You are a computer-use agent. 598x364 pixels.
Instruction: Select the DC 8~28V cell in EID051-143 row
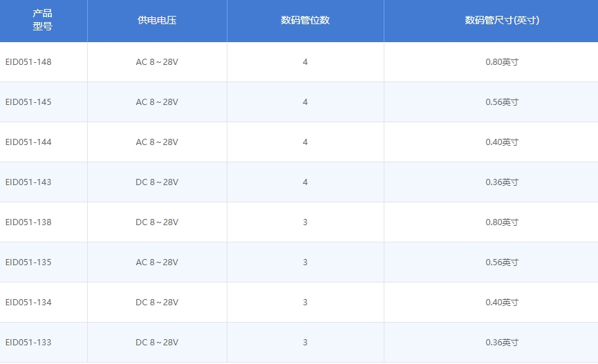[157, 182]
